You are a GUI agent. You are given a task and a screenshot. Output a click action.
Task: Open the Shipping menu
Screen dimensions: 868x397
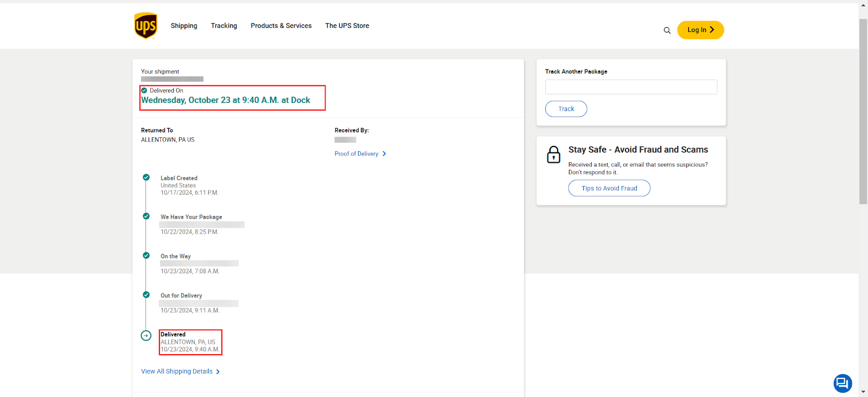[x=184, y=25]
